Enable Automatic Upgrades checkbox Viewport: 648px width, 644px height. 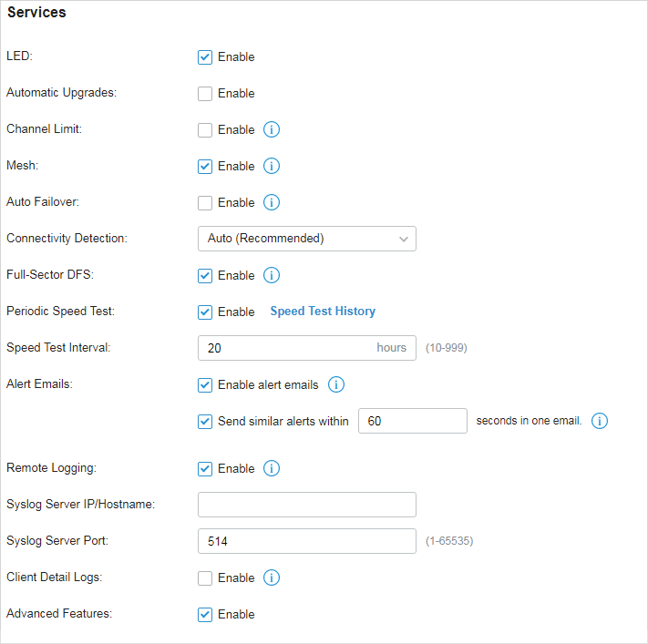tap(205, 94)
